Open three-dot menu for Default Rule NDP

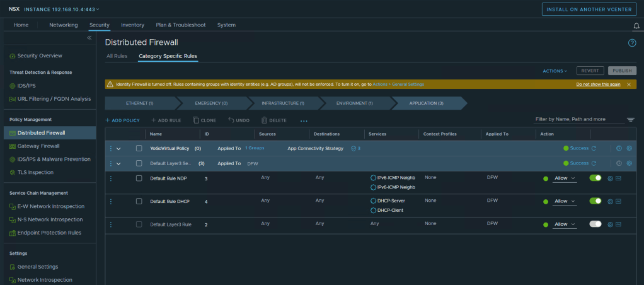click(111, 178)
